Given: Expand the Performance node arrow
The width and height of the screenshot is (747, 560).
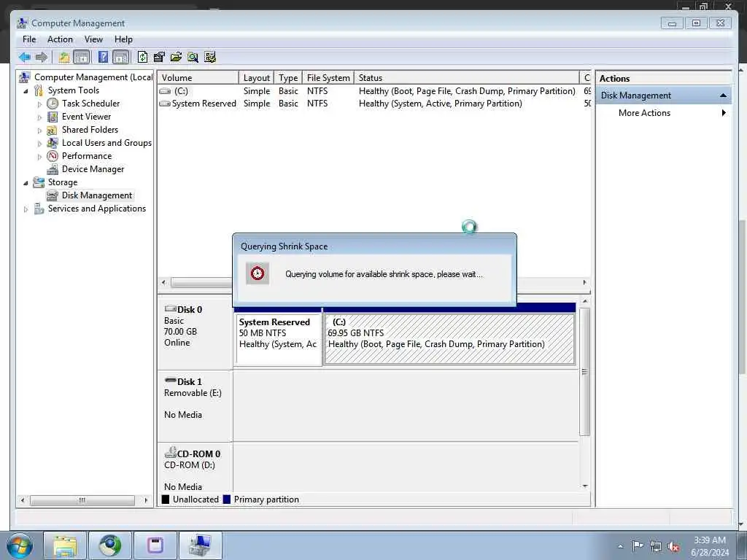Looking at the screenshot, I should tap(39, 157).
